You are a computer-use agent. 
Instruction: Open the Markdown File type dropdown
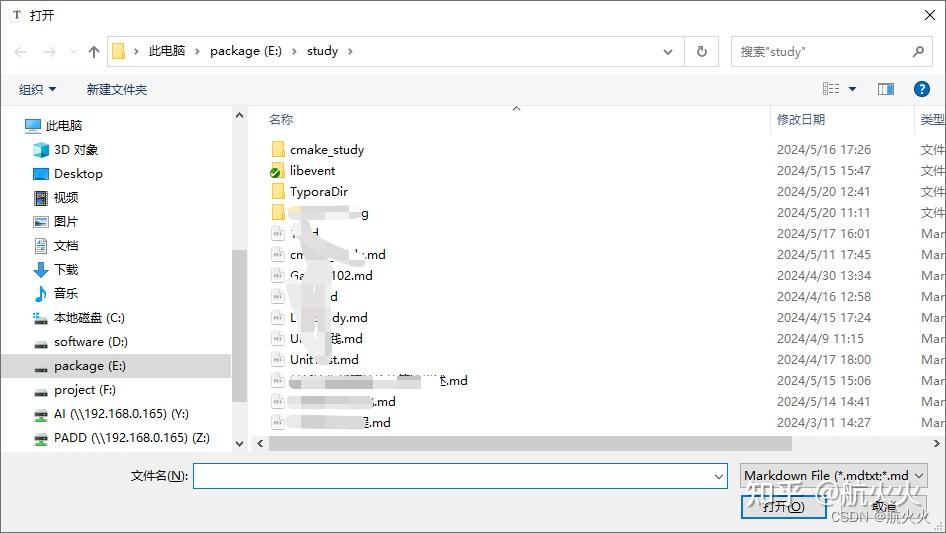tap(835, 476)
